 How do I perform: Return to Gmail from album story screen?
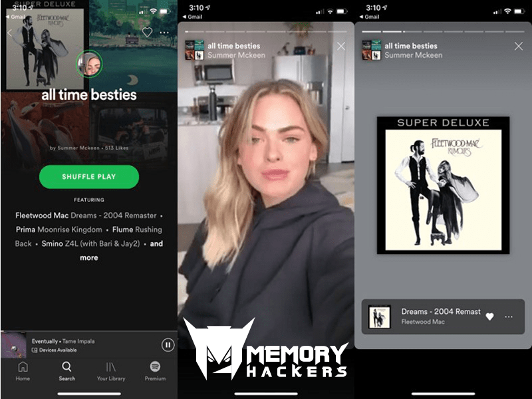370,17
